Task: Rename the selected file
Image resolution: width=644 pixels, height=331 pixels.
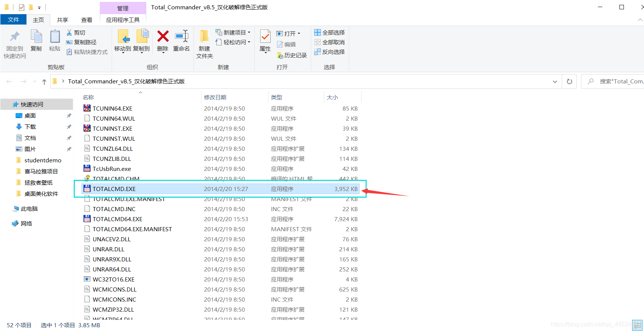Action: (182, 41)
